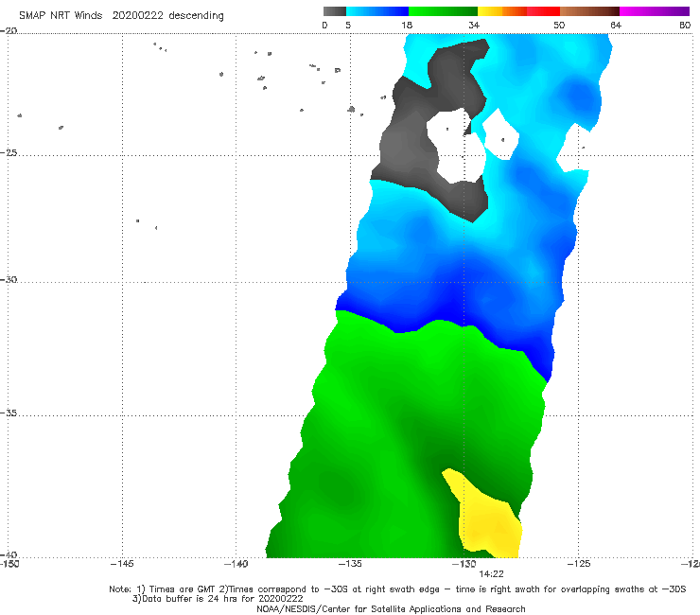Click the color bar label '50'
Screen dimensions: 700x615
559,25
